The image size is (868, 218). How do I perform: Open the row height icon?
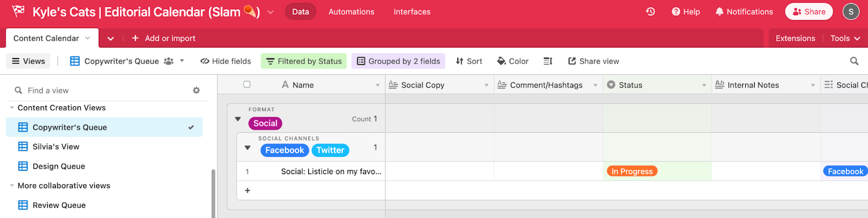(x=548, y=61)
